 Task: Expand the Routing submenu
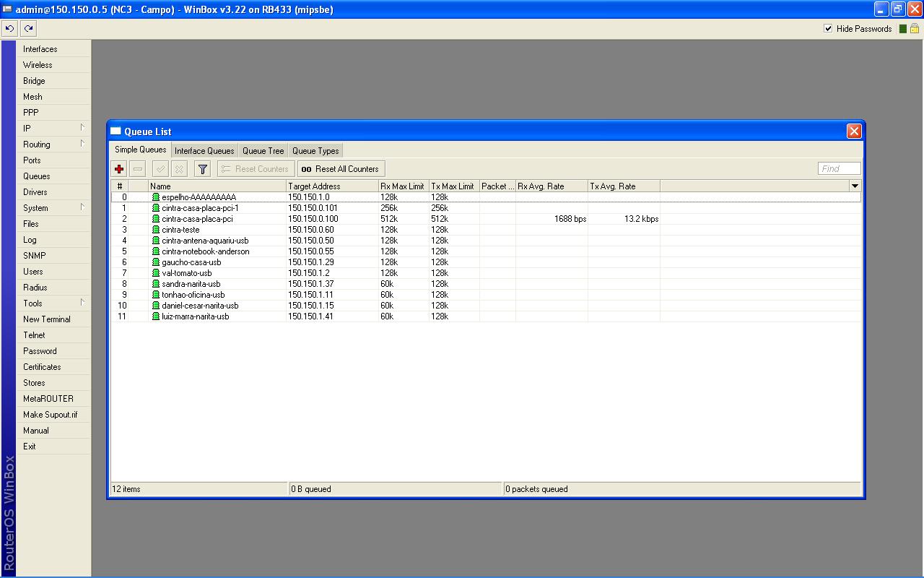pyautogui.click(x=82, y=144)
